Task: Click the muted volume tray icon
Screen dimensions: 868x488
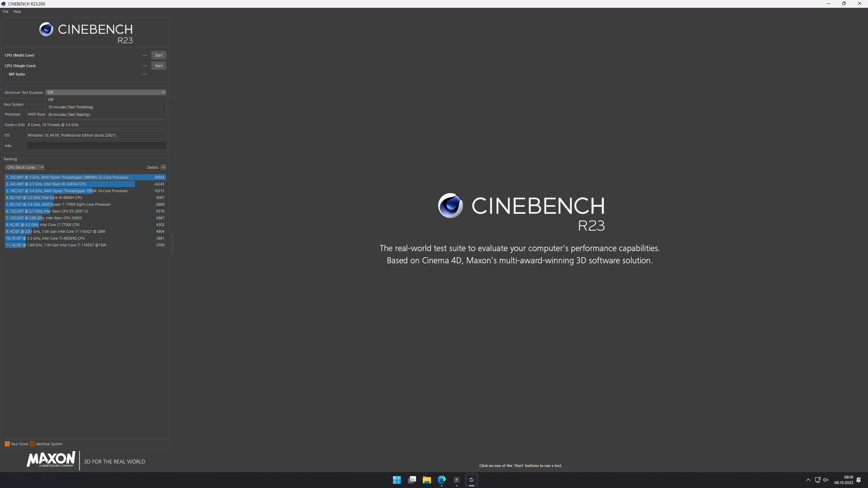Action: click(826, 480)
